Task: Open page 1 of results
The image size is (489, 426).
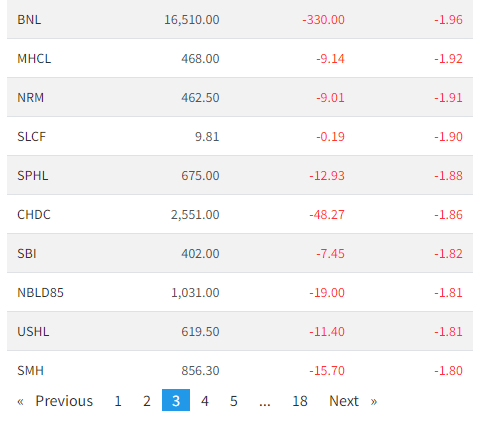Action: click(x=118, y=400)
